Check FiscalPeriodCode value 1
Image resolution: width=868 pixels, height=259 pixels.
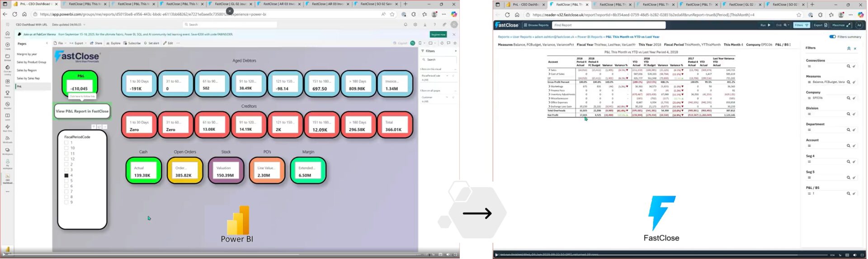66,142
